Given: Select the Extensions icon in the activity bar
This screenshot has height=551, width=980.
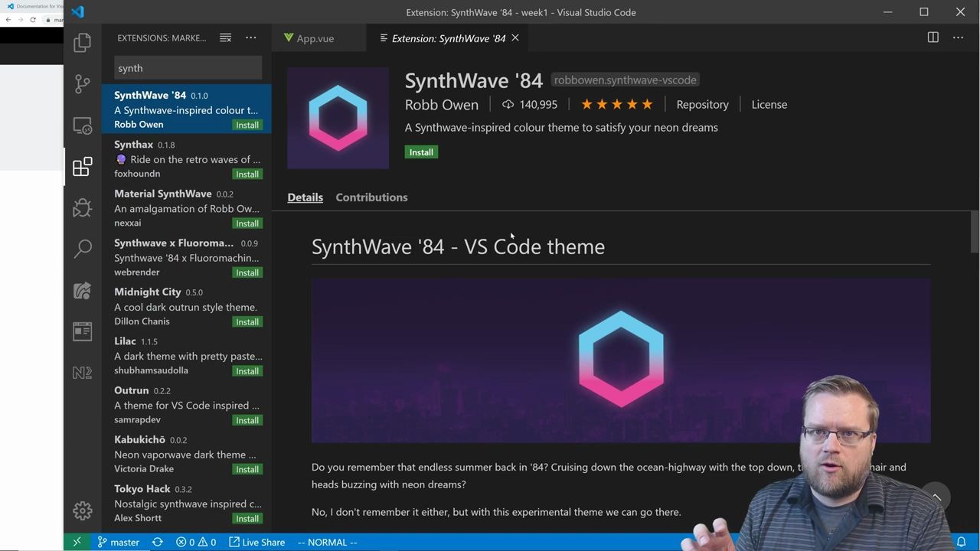Looking at the screenshot, I should coord(82,166).
